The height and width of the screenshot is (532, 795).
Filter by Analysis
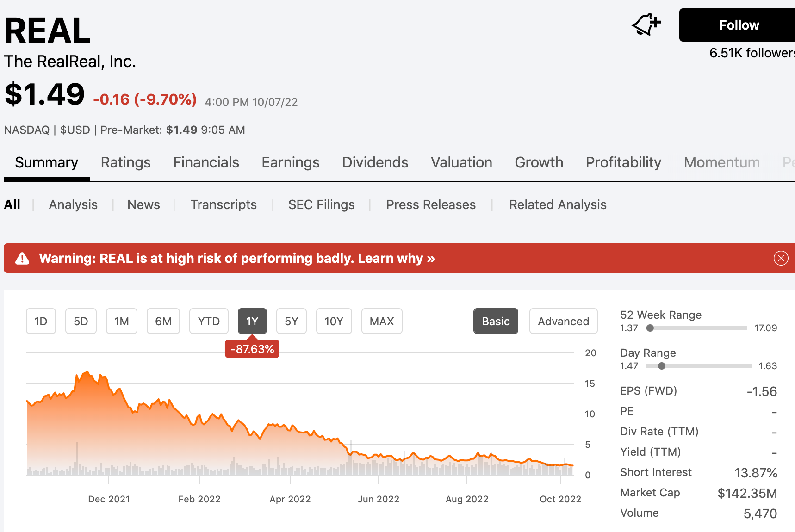coord(73,204)
